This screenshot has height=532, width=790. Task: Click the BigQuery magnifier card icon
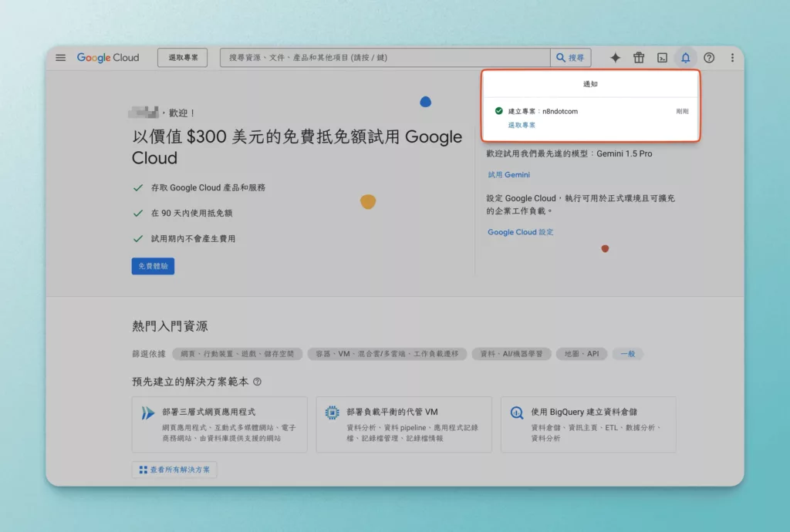[516, 412]
